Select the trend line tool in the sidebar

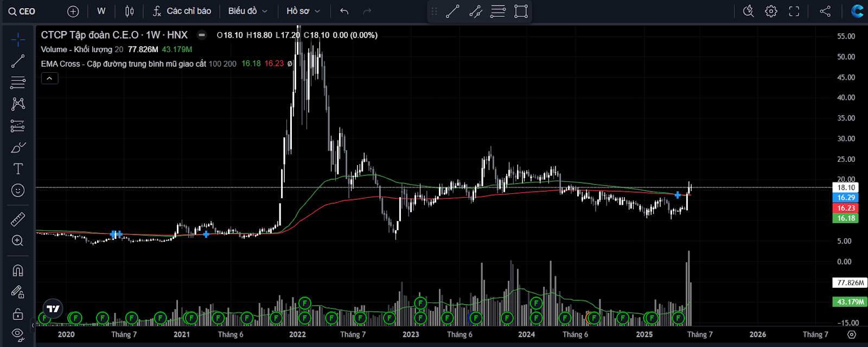click(x=18, y=61)
